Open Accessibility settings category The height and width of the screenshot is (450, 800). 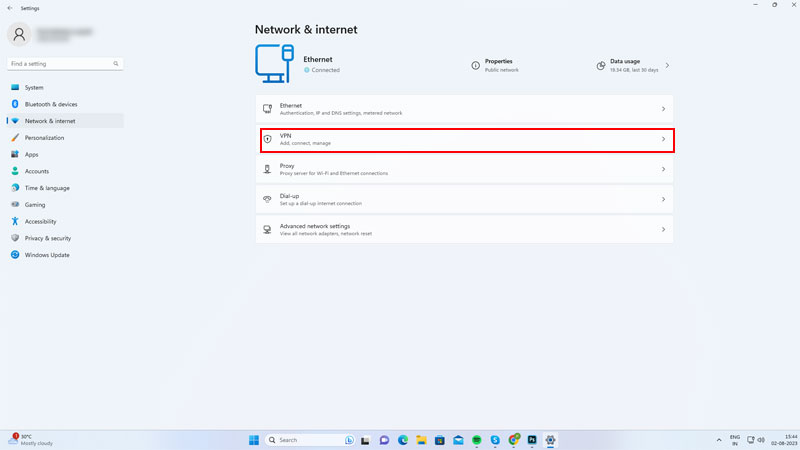[x=65, y=221]
